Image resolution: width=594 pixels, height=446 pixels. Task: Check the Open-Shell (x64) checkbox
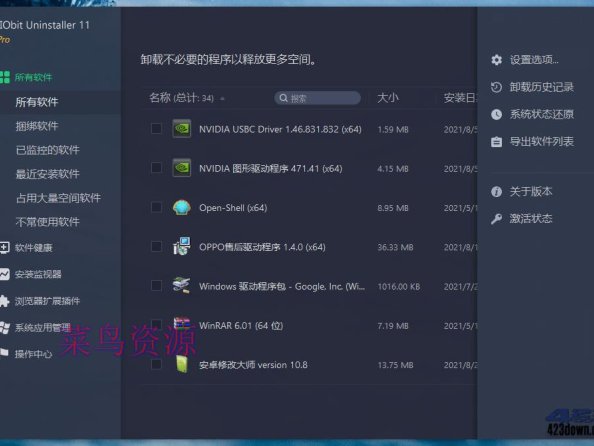(156, 207)
